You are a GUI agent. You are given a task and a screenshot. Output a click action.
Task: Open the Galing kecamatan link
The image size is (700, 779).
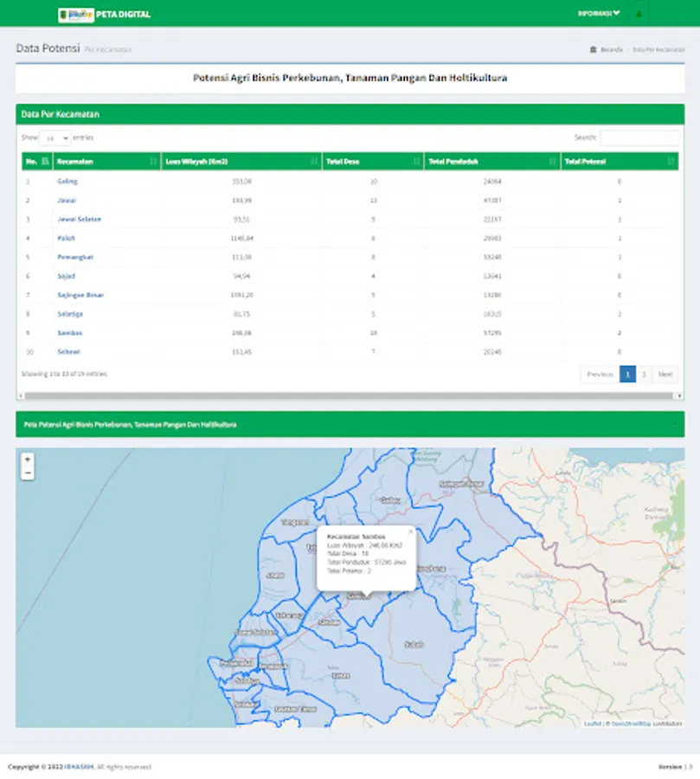[67, 182]
